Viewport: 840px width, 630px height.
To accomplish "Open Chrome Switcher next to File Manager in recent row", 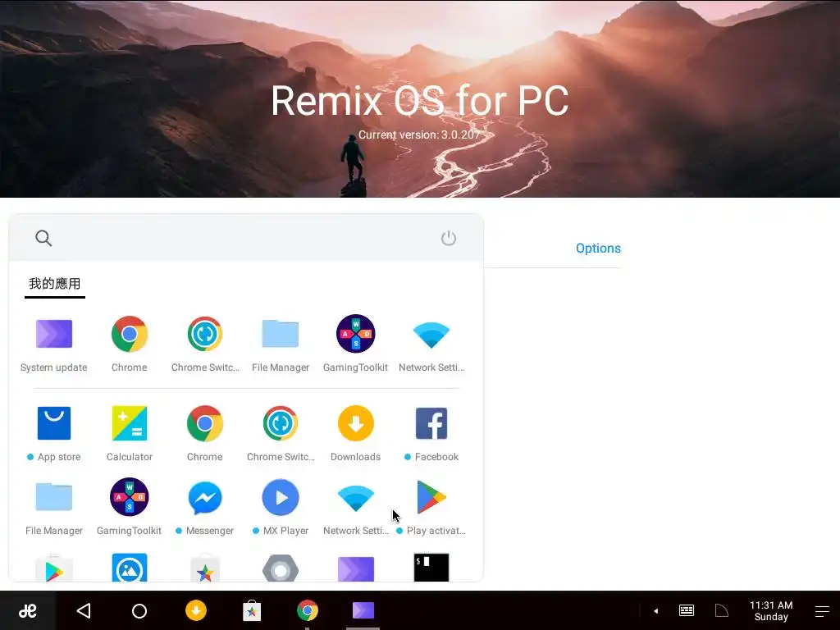I will 204,335.
